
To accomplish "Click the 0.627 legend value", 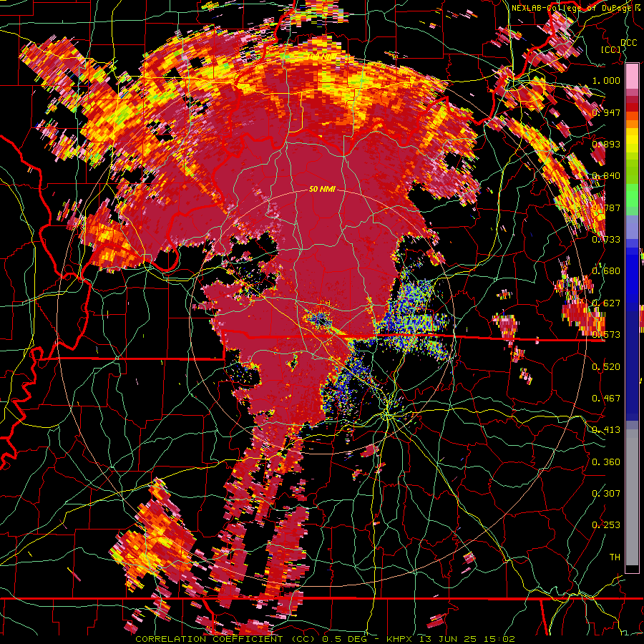I will [606, 303].
